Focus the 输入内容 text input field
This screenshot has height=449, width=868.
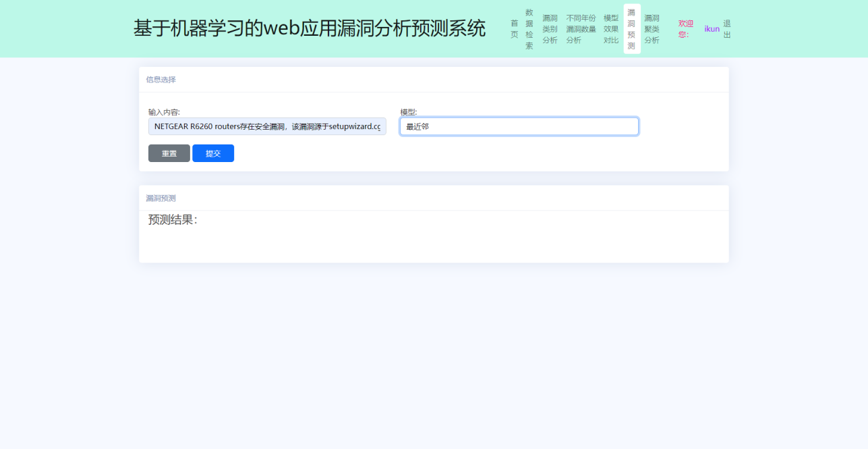tap(267, 126)
